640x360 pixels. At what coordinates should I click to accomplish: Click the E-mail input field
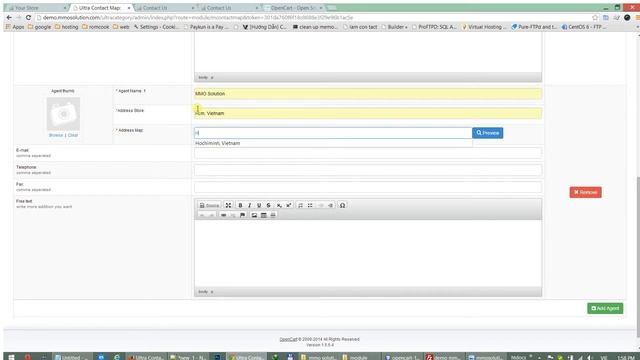[368, 153]
